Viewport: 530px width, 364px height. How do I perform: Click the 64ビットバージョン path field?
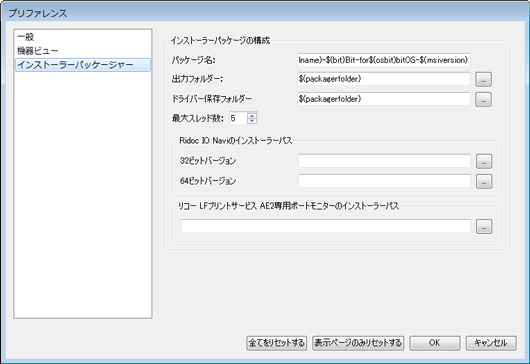pyautogui.click(x=384, y=181)
